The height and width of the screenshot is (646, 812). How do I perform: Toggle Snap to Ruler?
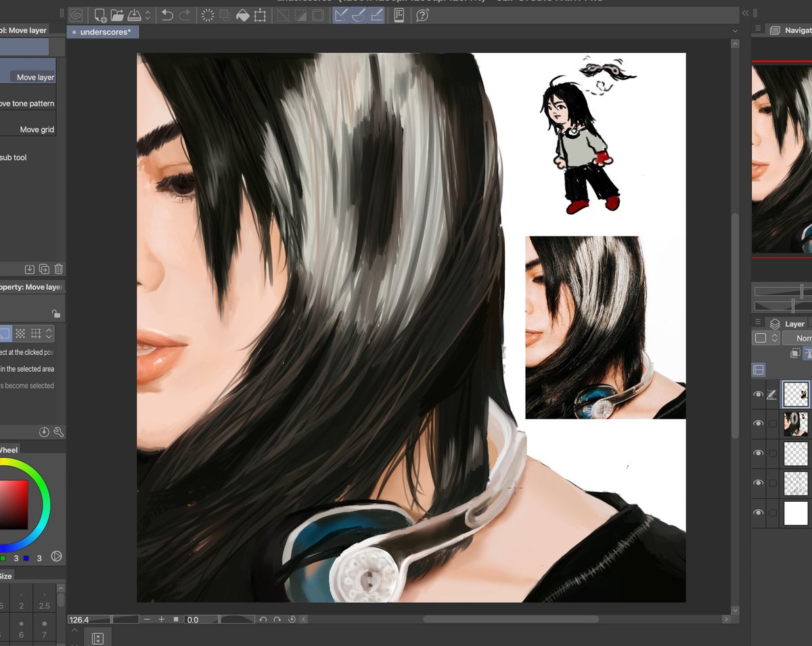[341, 15]
